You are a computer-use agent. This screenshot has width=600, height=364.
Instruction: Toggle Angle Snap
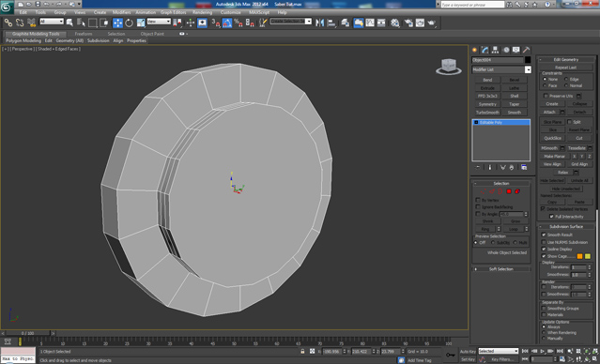point(227,23)
